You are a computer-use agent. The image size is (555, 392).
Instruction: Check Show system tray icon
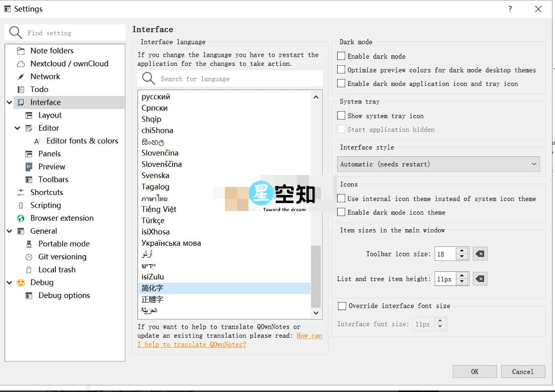[341, 116]
